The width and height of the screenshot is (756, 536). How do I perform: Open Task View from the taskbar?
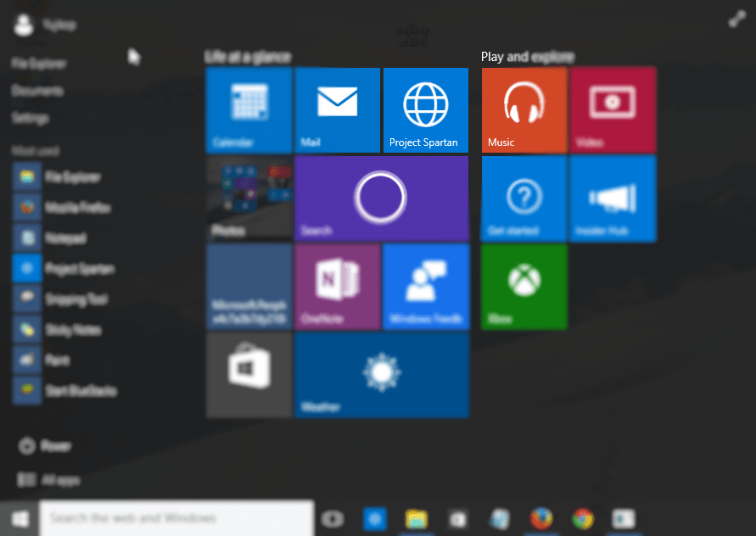[333, 519]
